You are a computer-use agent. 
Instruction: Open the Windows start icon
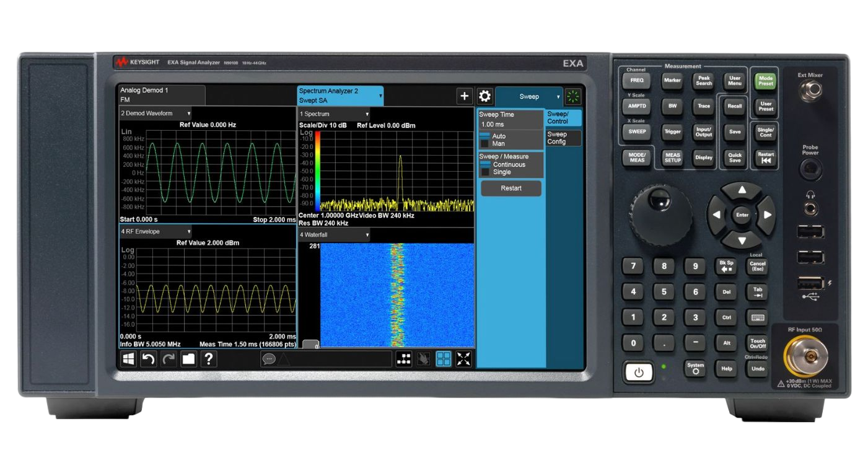click(x=128, y=359)
